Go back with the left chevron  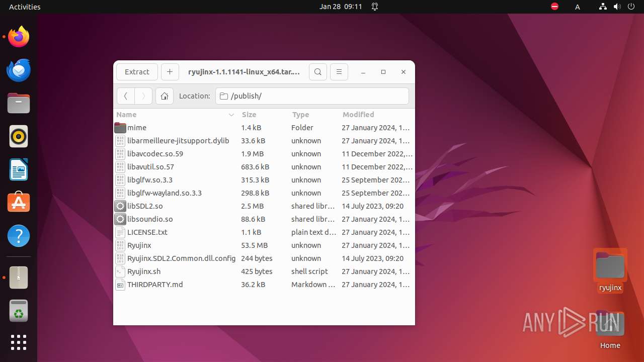coord(126,96)
